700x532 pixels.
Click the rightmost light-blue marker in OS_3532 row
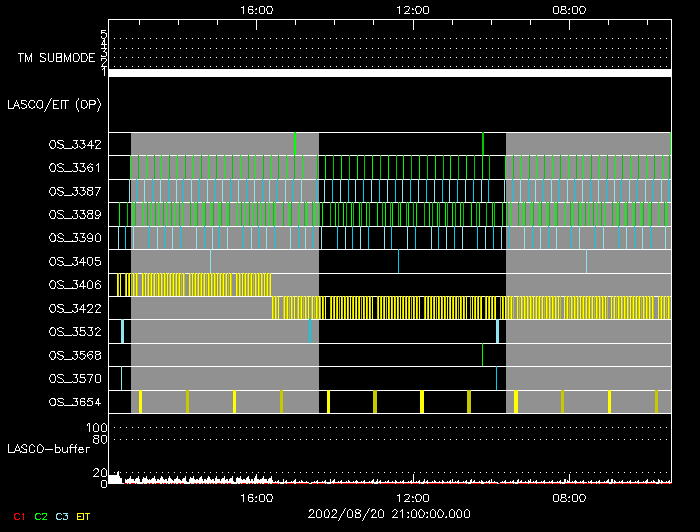tap(497, 331)
